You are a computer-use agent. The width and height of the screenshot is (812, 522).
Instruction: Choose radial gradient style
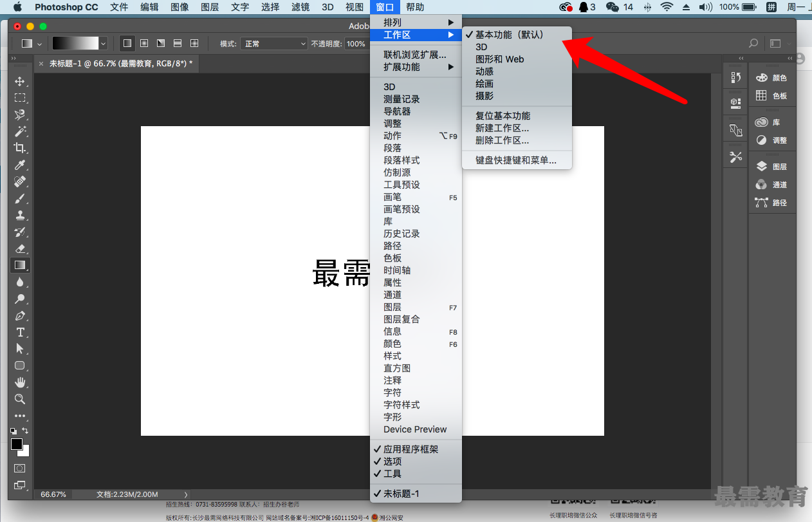(144, 44)
